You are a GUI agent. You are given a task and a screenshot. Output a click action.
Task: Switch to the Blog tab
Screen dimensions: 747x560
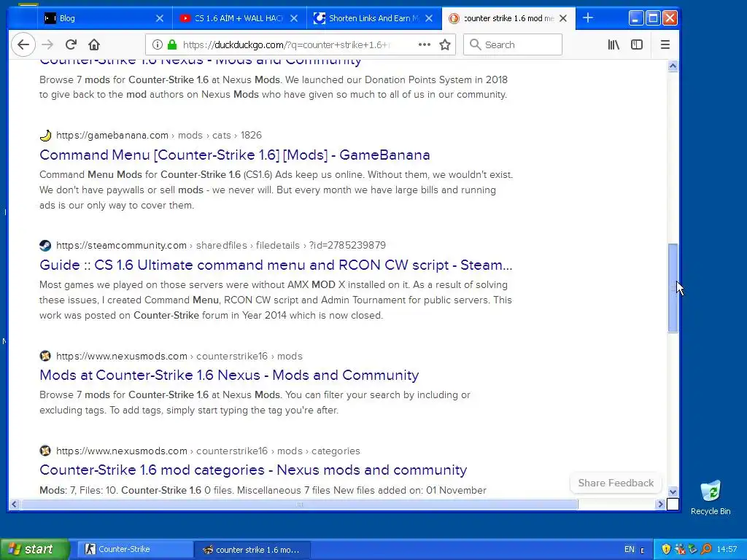coord(104,18)
